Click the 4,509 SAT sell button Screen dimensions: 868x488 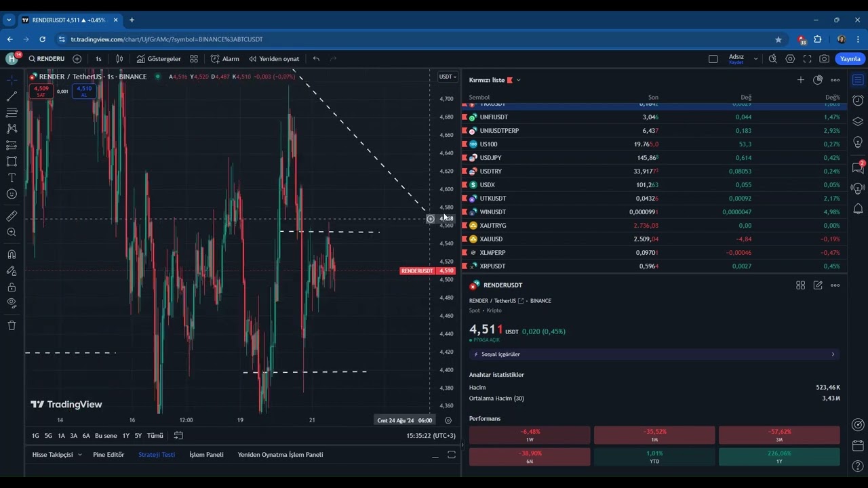(41, 91)
